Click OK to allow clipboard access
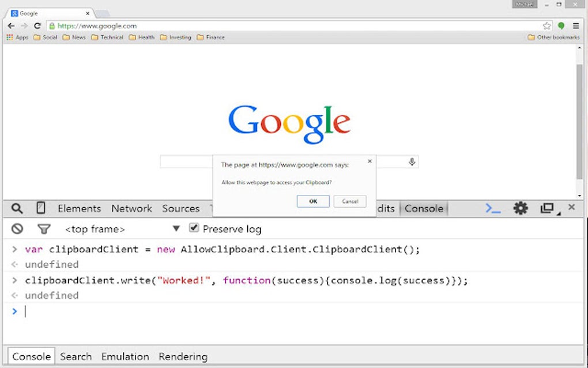This screenshot has height=368, width=588. click(x=312, y=201)
